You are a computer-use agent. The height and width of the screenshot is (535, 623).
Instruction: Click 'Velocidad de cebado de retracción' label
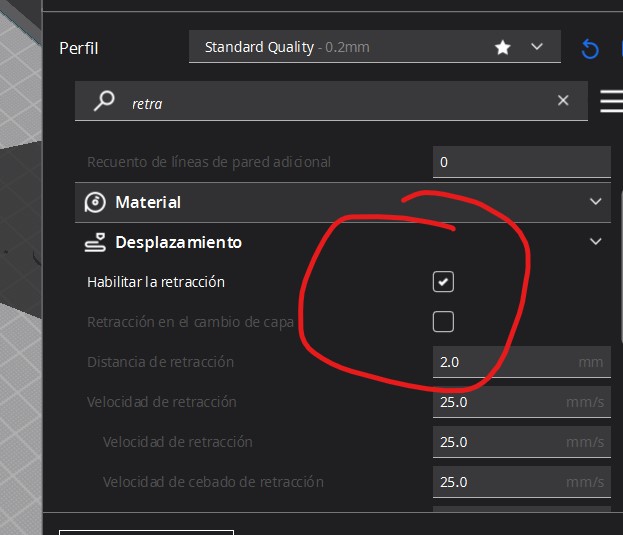[x=213, y=482]
